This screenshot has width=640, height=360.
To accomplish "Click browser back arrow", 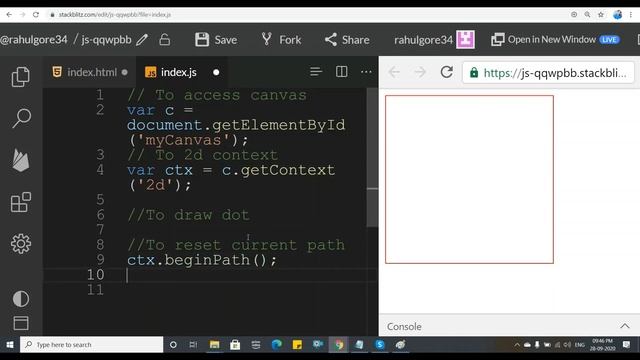I will pyautogui.click(x=9, y=14).
